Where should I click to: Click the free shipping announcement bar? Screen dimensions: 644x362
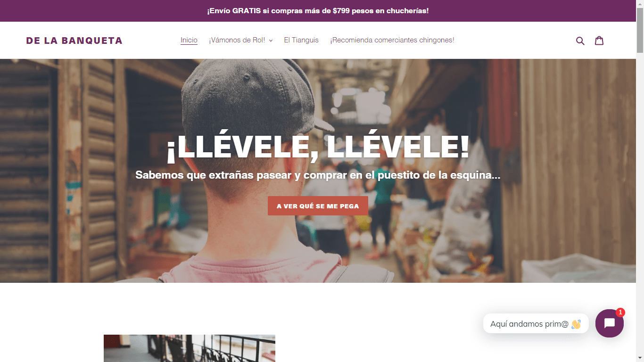click(x=318, y=11)
